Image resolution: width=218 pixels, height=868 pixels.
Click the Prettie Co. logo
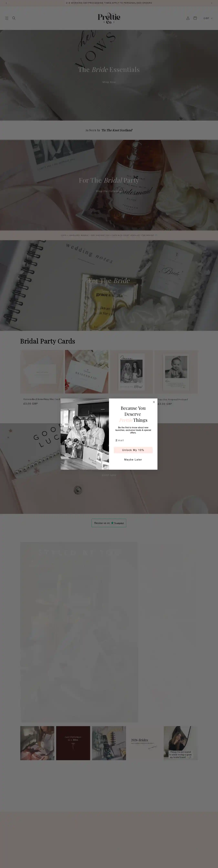(x=109, y=18)
